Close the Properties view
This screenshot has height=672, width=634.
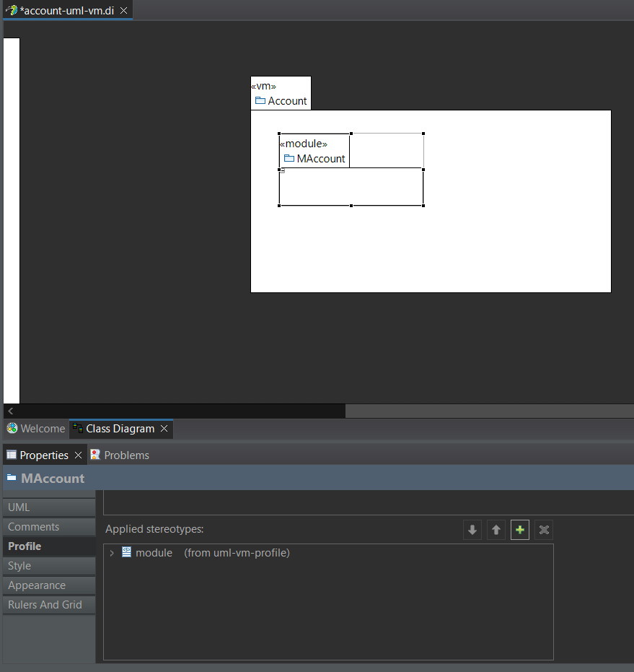coord(78,455)
